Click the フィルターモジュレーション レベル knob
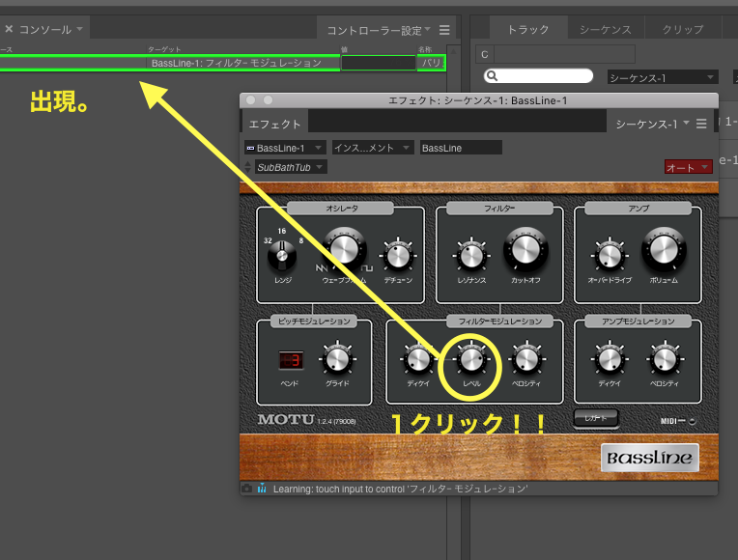Image resolution: width=738 pixels, height=560 pixels. (471, 359)
